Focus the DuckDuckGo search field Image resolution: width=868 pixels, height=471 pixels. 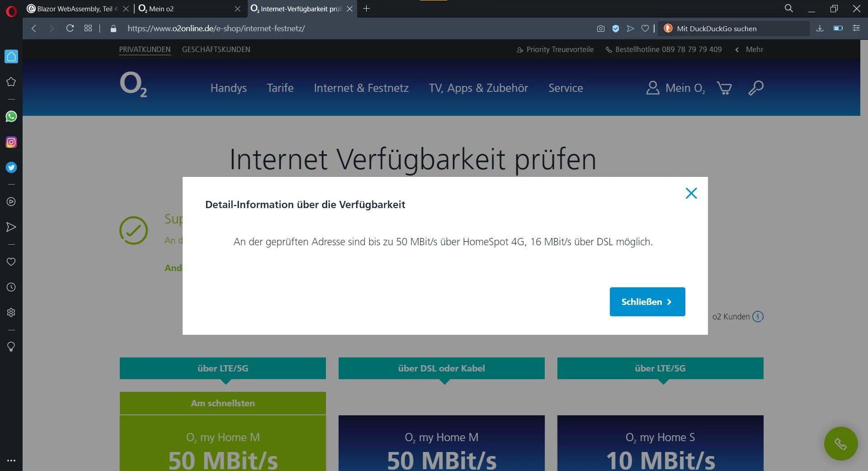coord(733,29)
